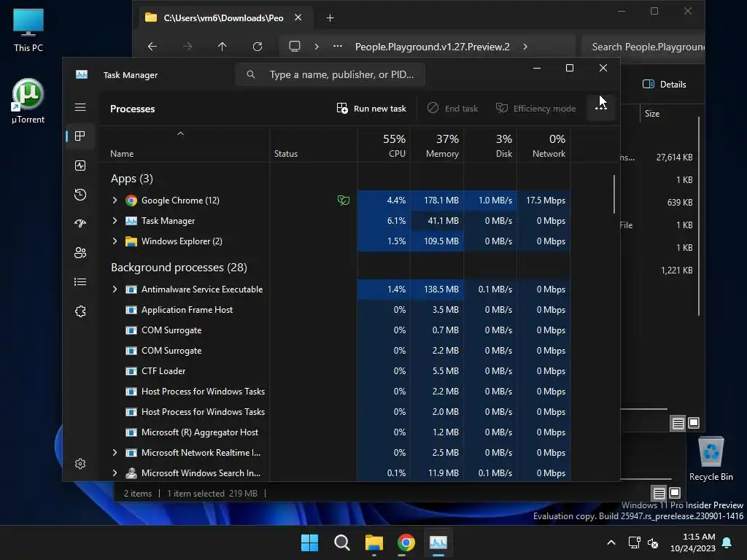The image size is (747, 560).
Task: Sort processes by Status column
Action: click(313, 146)
